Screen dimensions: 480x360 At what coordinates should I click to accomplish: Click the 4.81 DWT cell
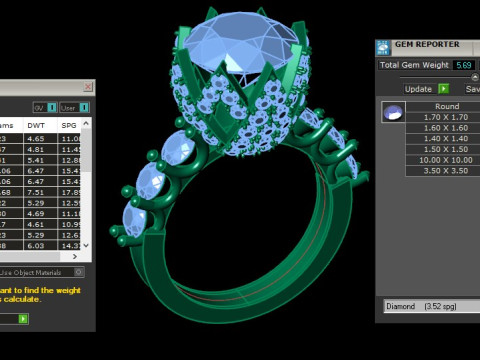point(40,149)
